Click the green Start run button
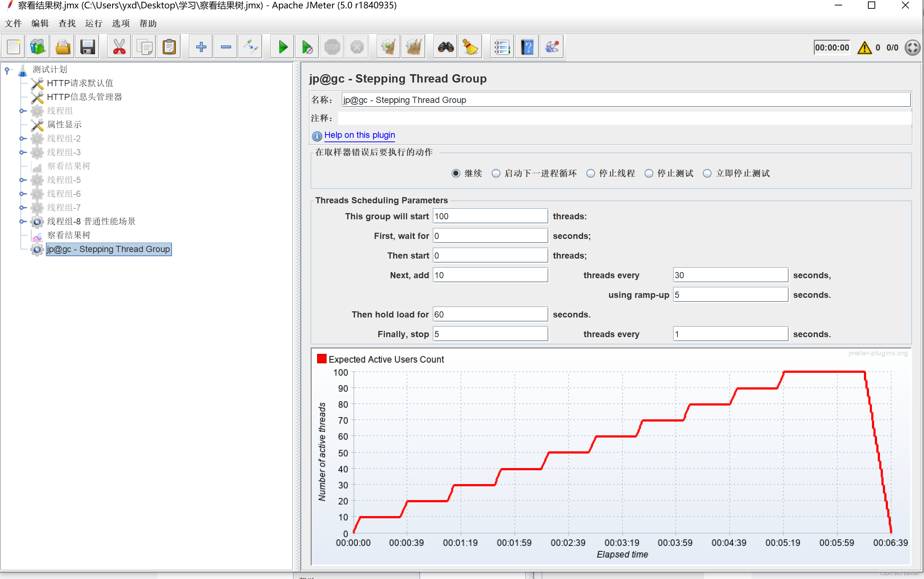This screenshot has width=924, height=579. [283, 47]
